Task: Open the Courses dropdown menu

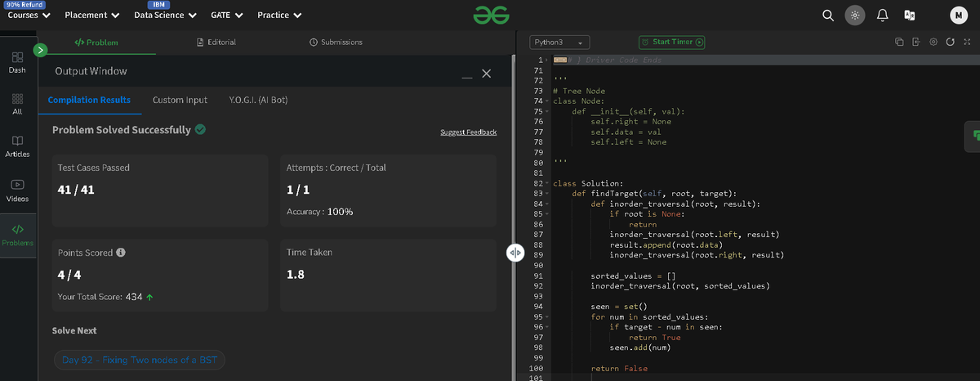Action: pyautogui.click(x=29, y=15)
